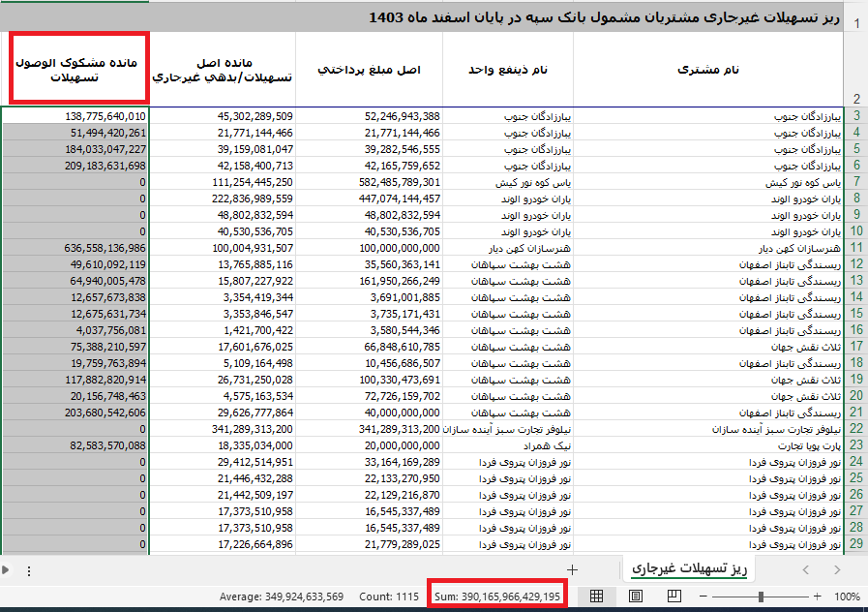This screenshot has width=868, height=612.
Task: Go to next sheet tabs with right chevron
Action: tap(837, 569)
